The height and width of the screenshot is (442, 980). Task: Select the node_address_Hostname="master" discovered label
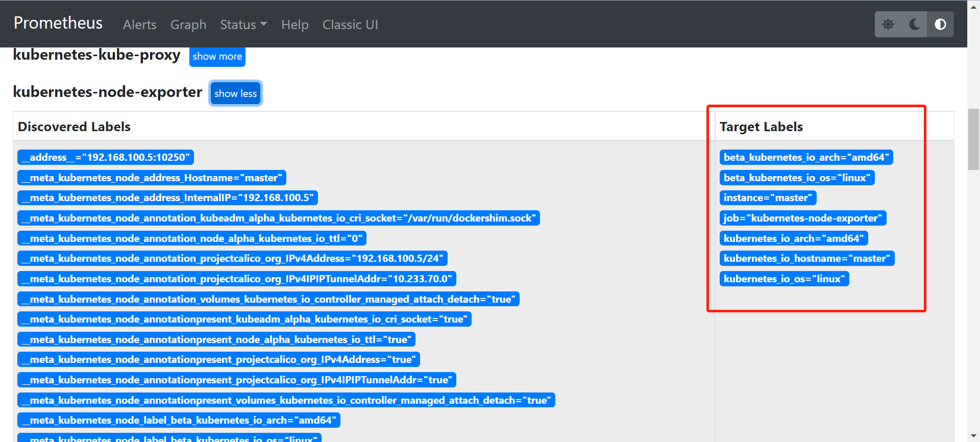pyautogui.click(x=152, y=178)
